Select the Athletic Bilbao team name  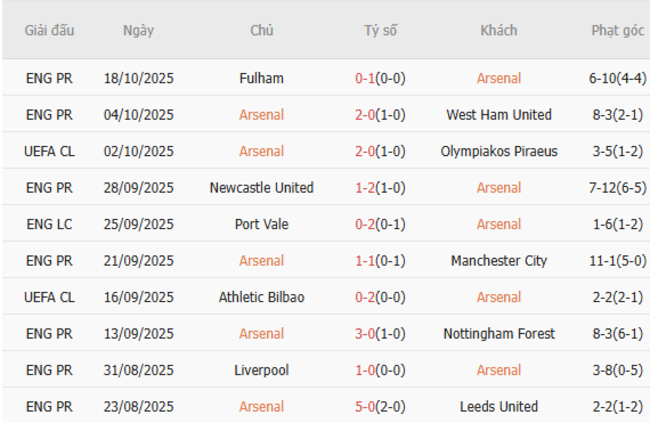pyautogui.click(x=262, y=297)
